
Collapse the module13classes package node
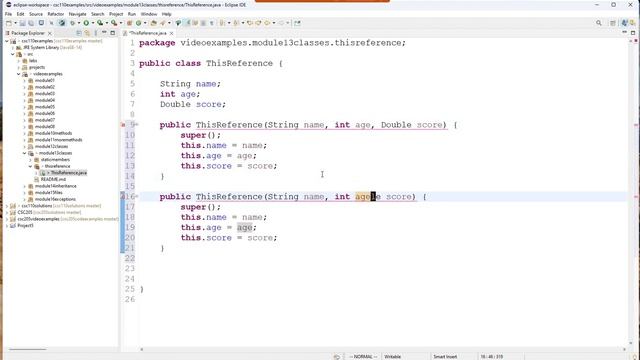click(24, 153)
